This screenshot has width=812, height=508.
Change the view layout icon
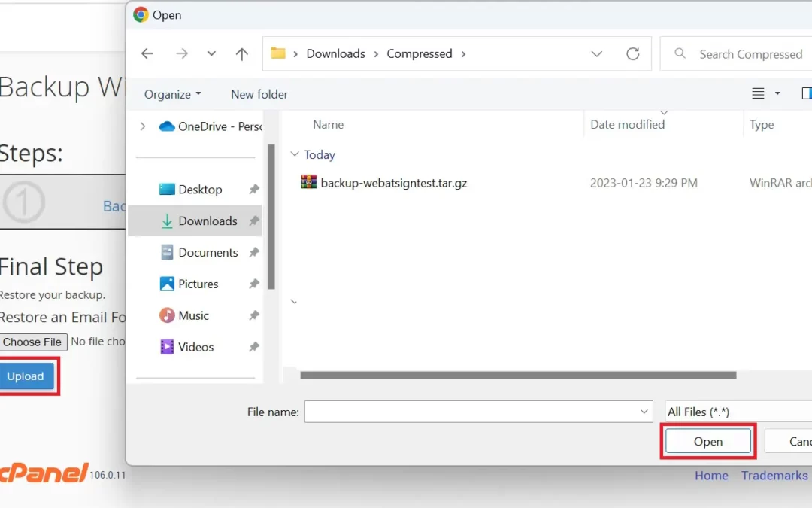(759, 93)
